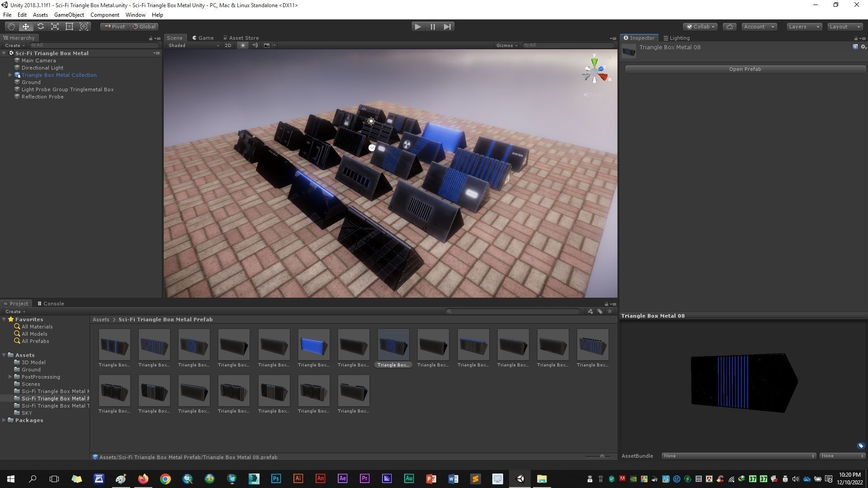
Task: Toggle 2D scene view mode
Action: coord(228,45)
